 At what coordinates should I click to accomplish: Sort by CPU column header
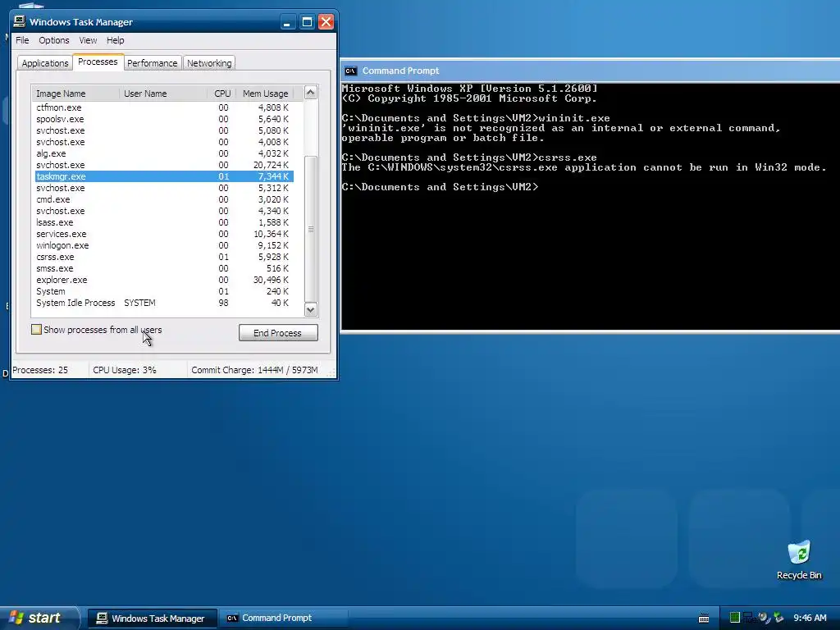click(x=221, y=94)
